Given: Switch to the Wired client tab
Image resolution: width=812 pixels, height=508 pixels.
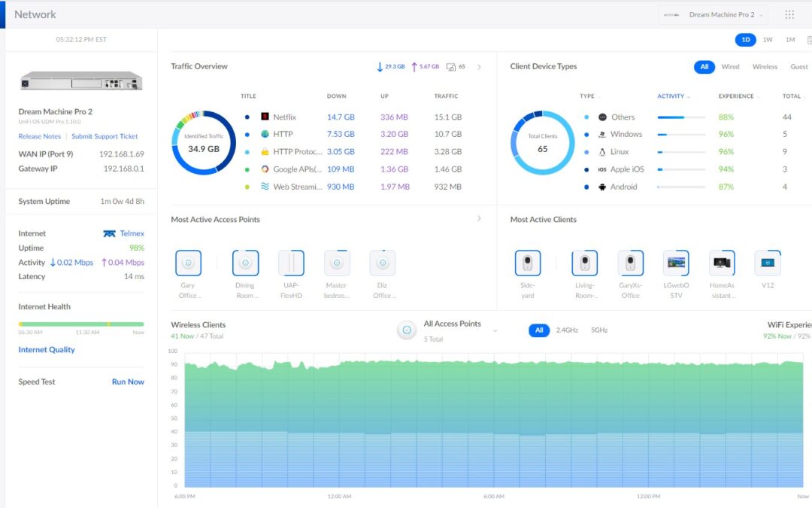Looking at the screenshot, I should [x=730, y=67].
